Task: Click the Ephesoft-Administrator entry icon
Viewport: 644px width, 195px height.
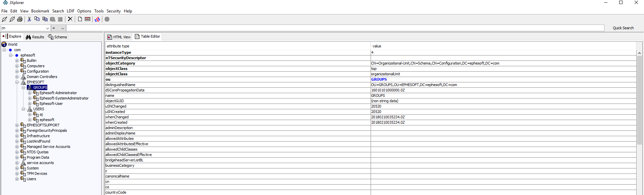Action: pos(36,93)
